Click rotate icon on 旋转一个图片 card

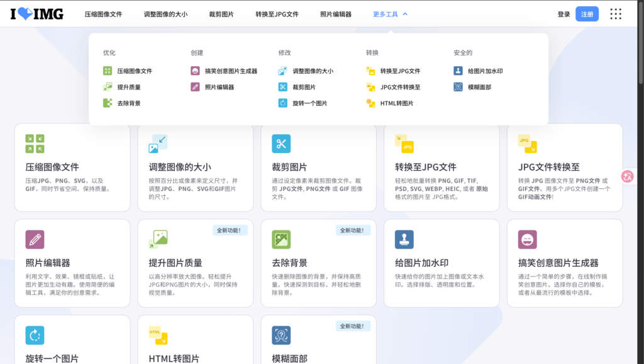pyautogui.click(x=35, y=335)
